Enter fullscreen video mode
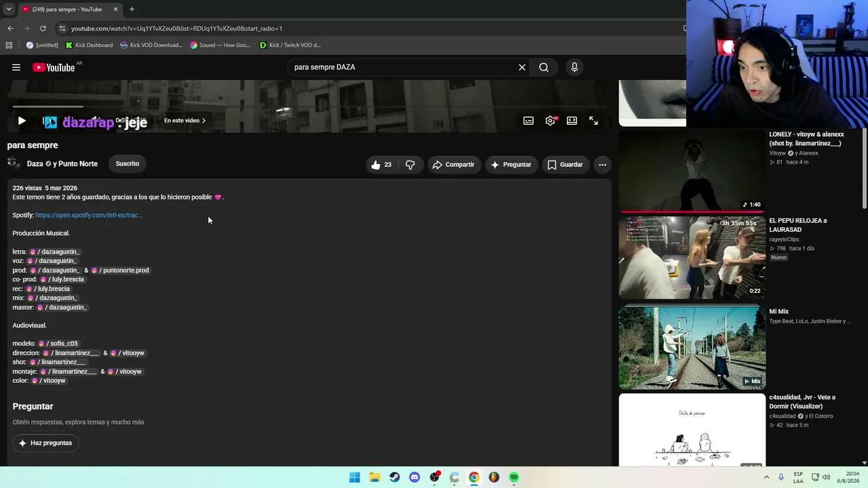Image resolution: width=868 pixels, height=488 pixels. coord(593,121)
